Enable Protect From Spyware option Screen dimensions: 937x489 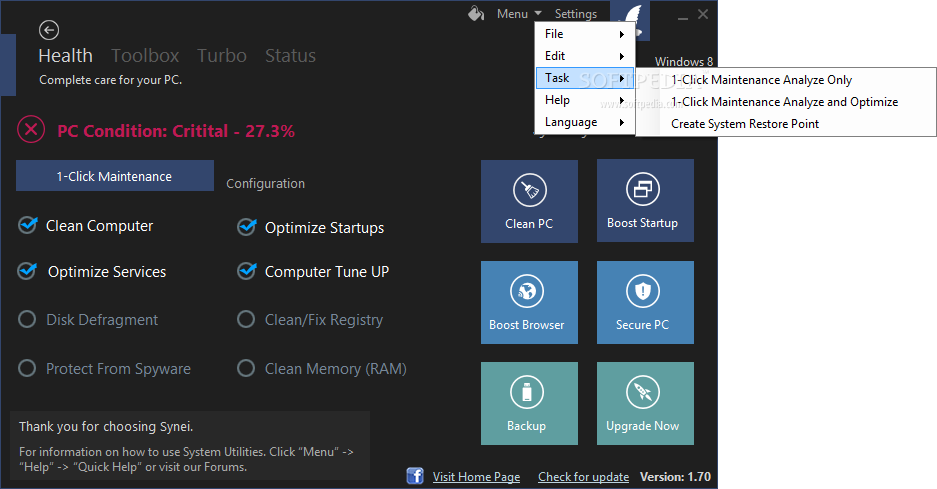[27, 368]
